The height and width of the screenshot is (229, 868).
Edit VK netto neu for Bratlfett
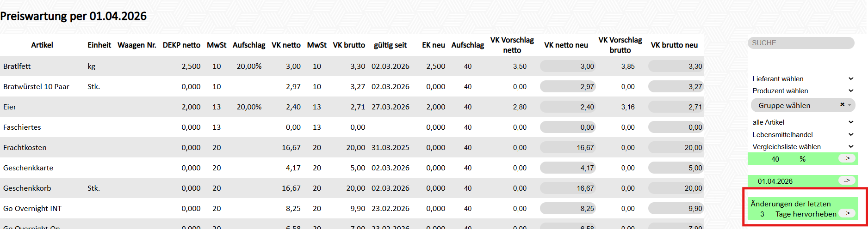pyautogui.click(x=568, y=66)
